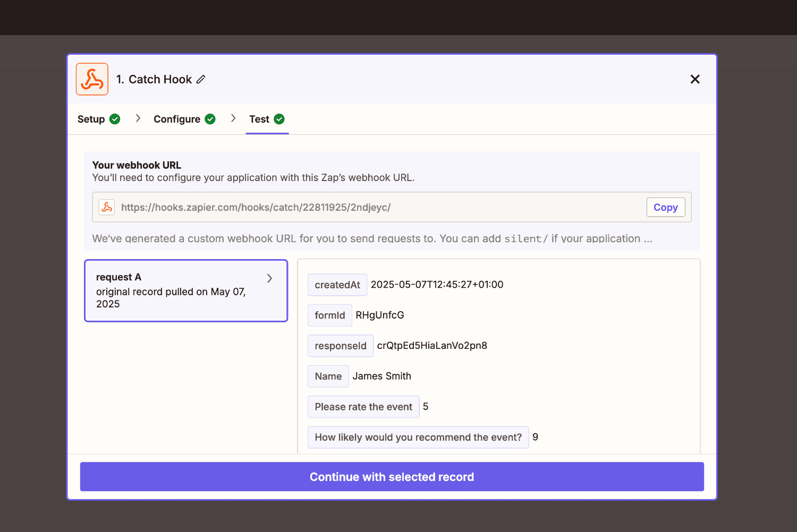The image size is (797, 532).
Task: Click the recommendation score value 9
Action: click(x=535, y=437)
